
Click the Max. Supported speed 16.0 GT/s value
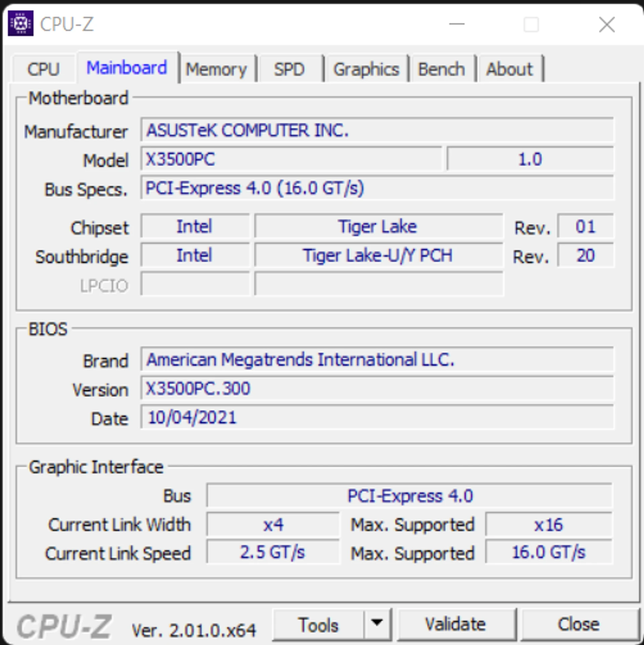(x=549, y=552)
